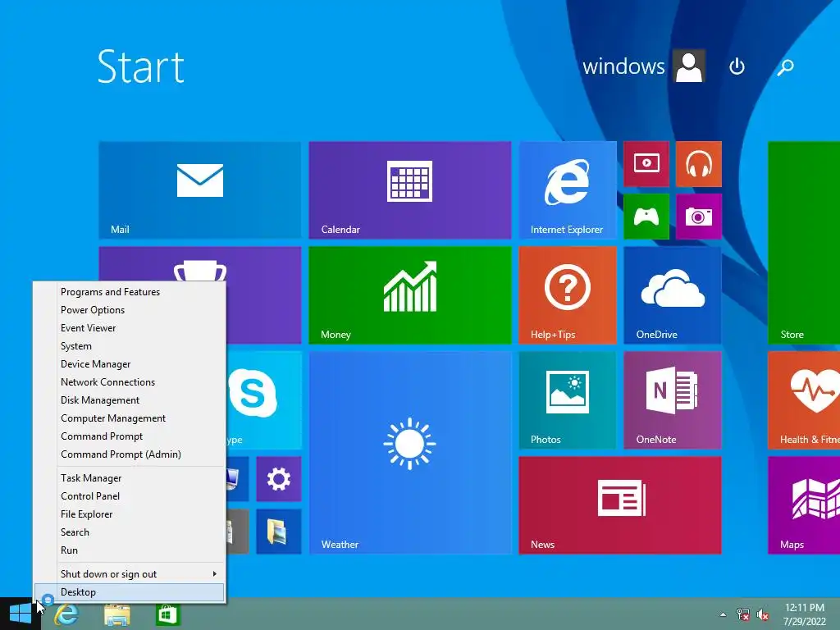840x630 pixels.
Task: Click the network status tray icon
Action: 742,614
